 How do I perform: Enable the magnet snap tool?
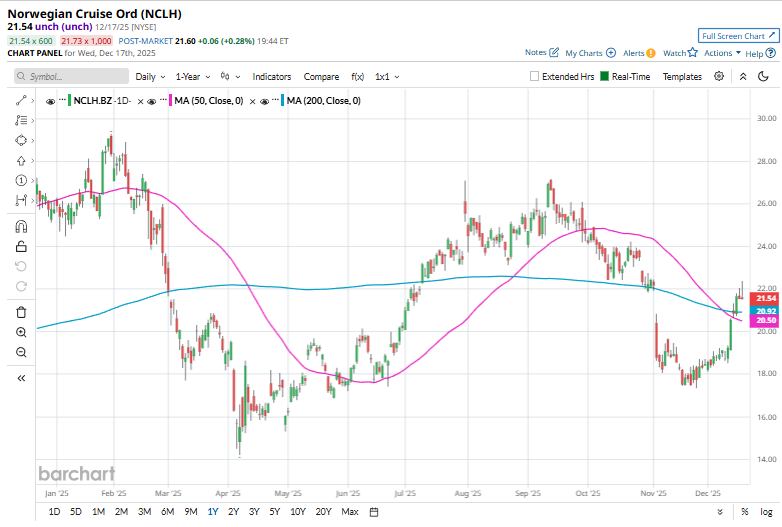pos(20,226)
